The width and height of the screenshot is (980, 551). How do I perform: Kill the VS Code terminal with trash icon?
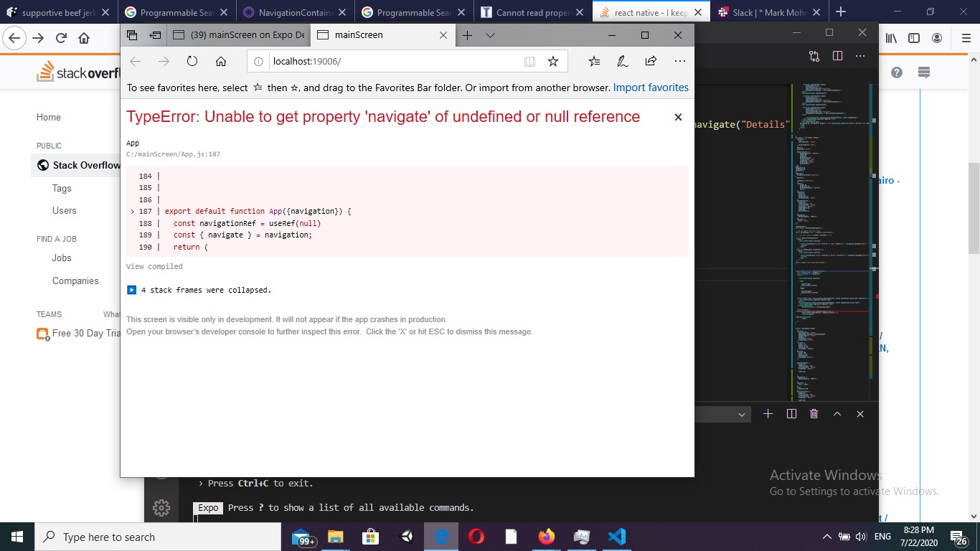[814, 414]
